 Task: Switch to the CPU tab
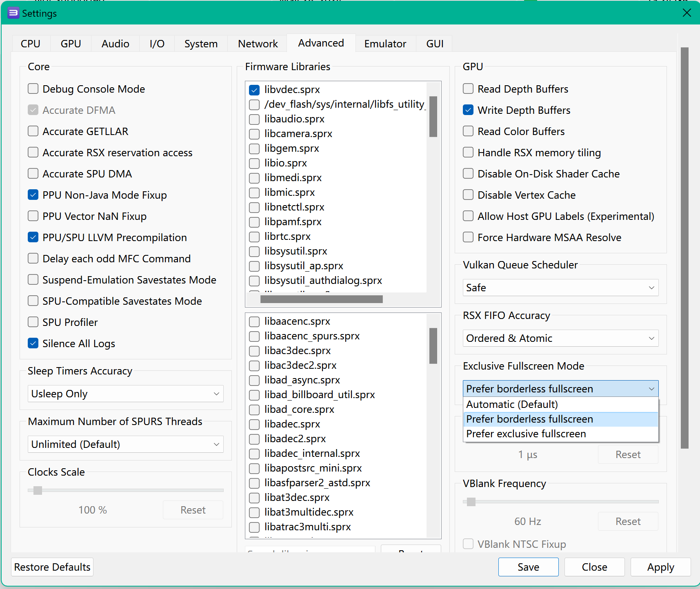click(x=31, y=44)
